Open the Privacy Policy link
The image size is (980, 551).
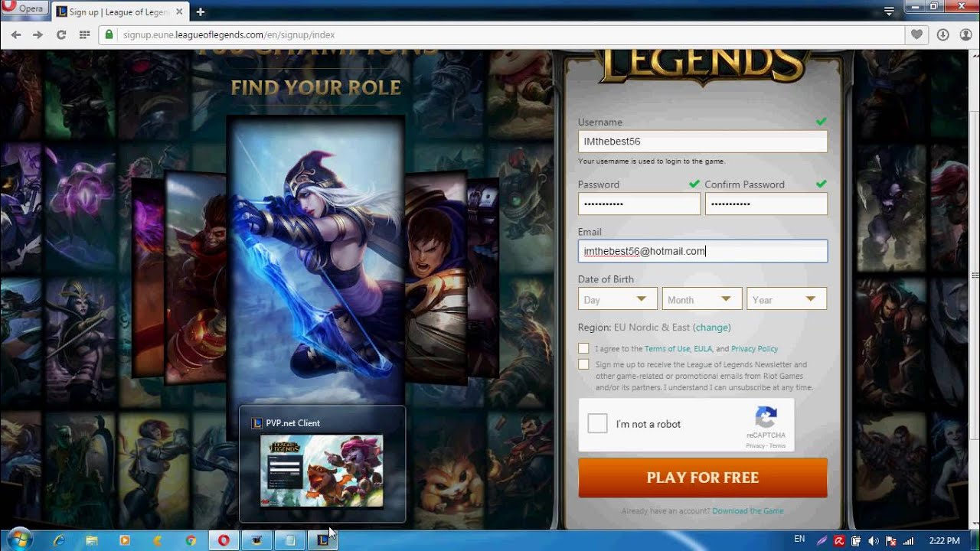click(x=754, y=349)
